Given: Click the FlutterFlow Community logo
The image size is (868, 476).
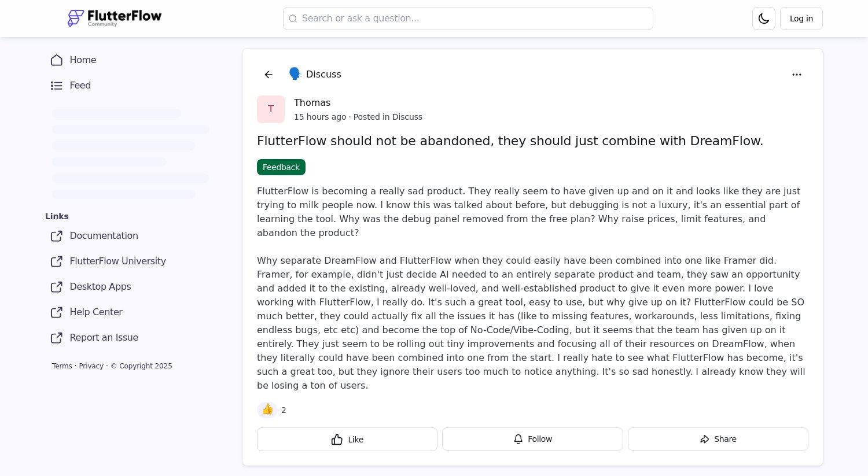Looking at the screenshot, I should point(114,18).
